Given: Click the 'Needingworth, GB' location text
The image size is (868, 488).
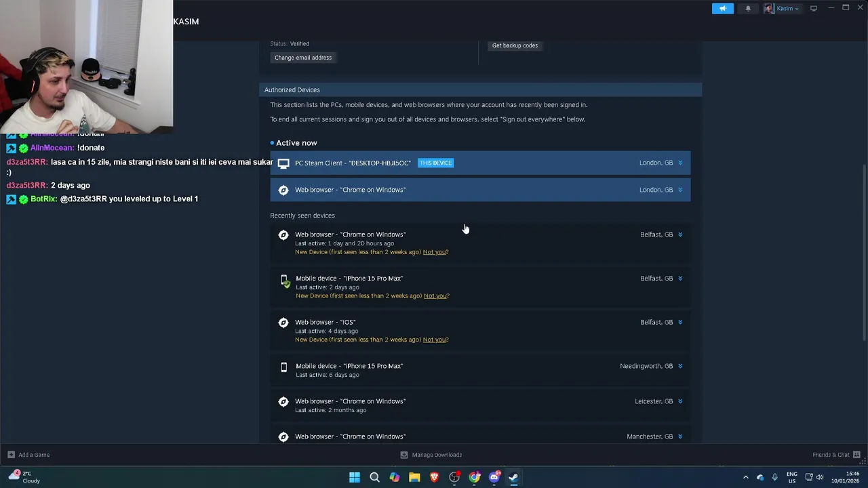Looking at the screenshot, I should click(646, 366).
